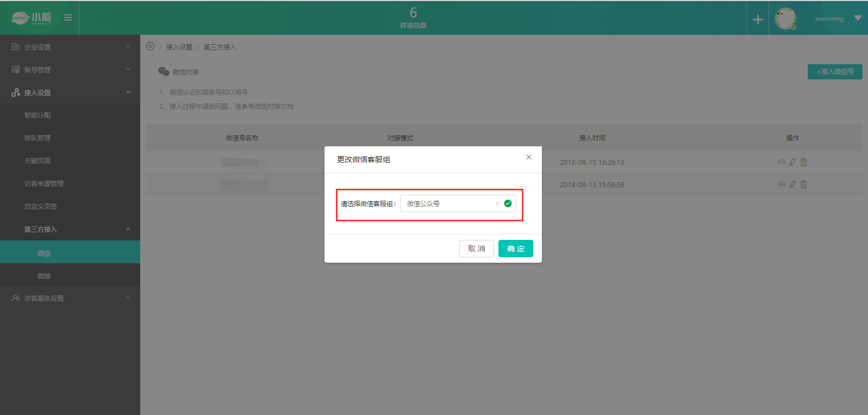Click the +接入微信号 button

[835, 72]
